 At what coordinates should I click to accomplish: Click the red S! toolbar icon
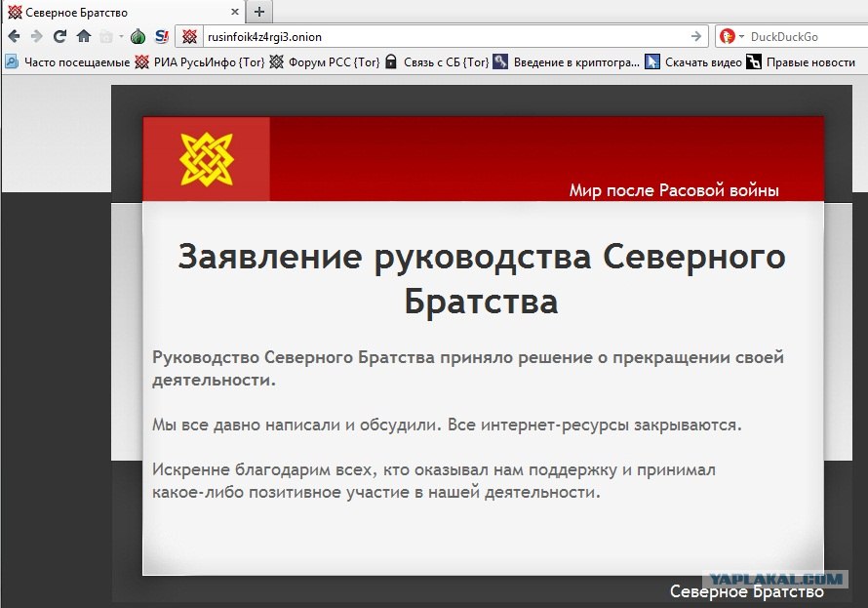(162, 37)
